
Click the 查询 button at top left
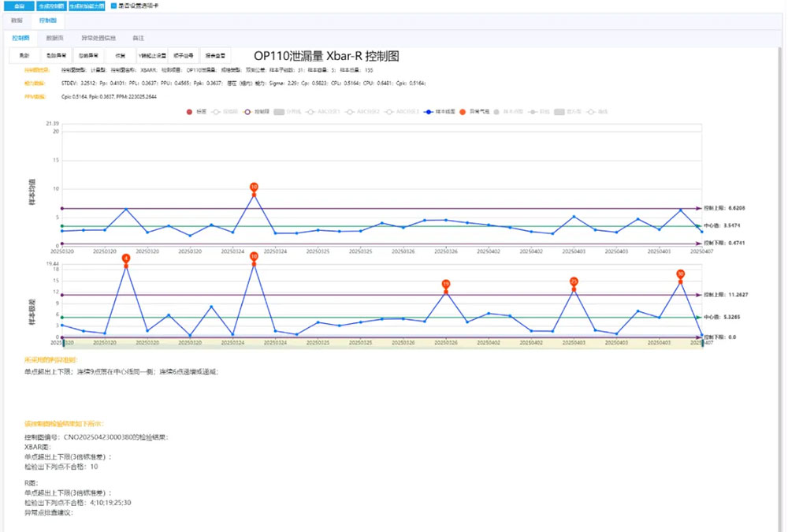(x=18, y=6)
